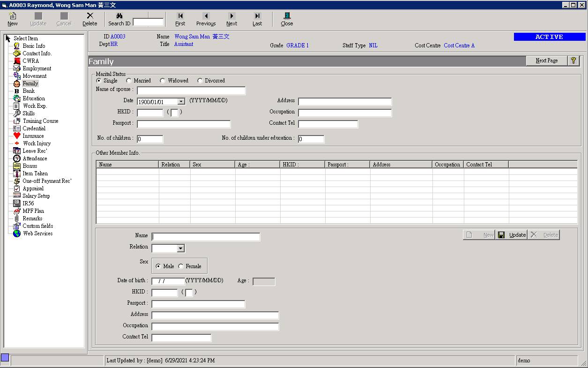Choose Male for member sex
The width and height of the screenshot is (588, 368).
tap(158, 266)
